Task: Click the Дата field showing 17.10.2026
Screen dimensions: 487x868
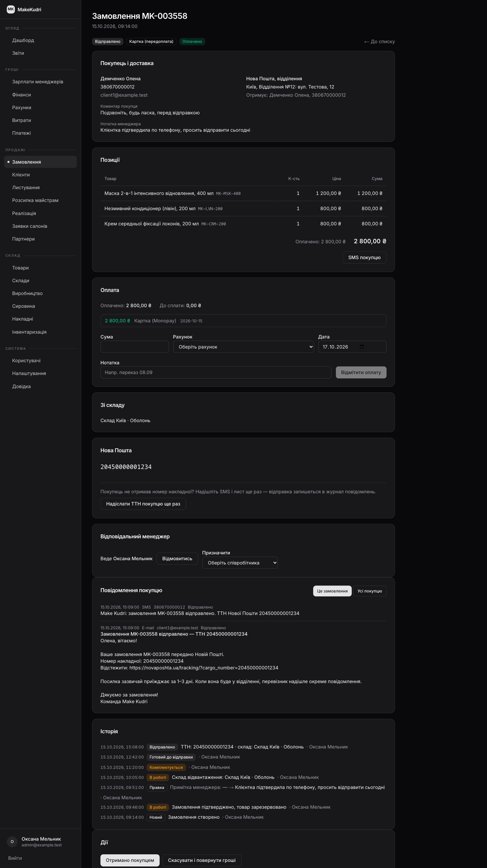Action: (352, 347)
